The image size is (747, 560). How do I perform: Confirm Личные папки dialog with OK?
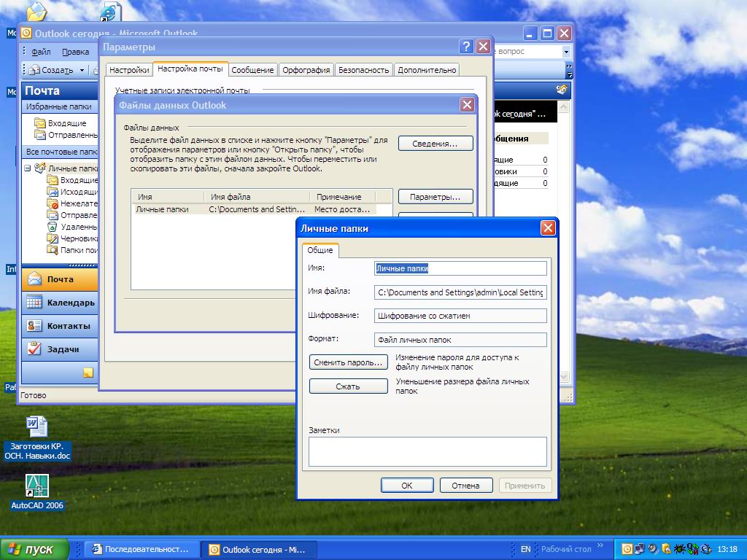[407, 486]
